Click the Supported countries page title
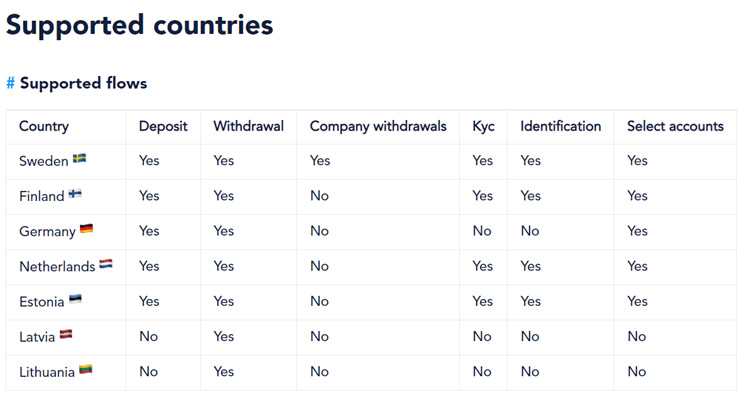Screen dimensions: 752x402 point(140,25)
